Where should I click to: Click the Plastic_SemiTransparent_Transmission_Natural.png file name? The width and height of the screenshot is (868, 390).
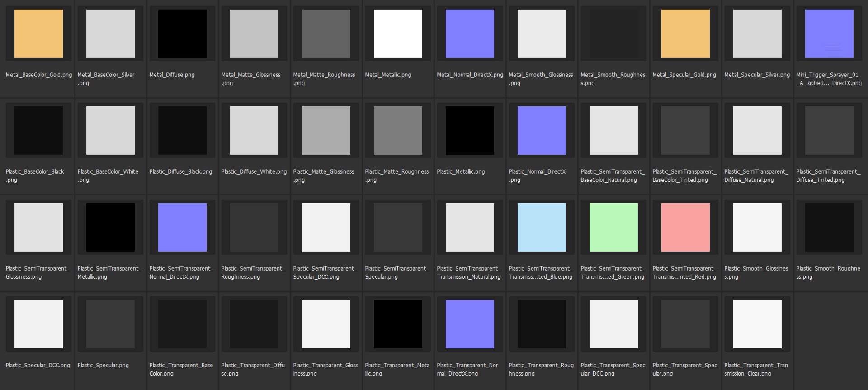tap(469, 272)
